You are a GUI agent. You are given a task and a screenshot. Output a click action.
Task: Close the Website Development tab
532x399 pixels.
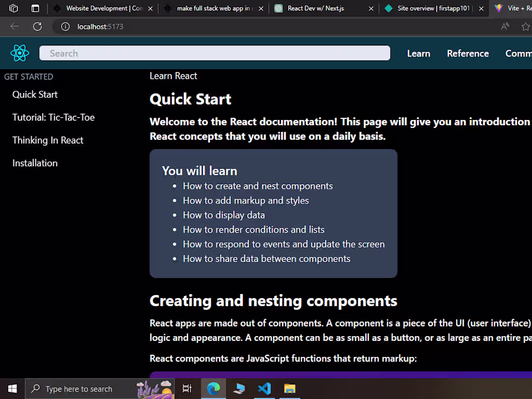pyautogui.click(x=150, y=9)
